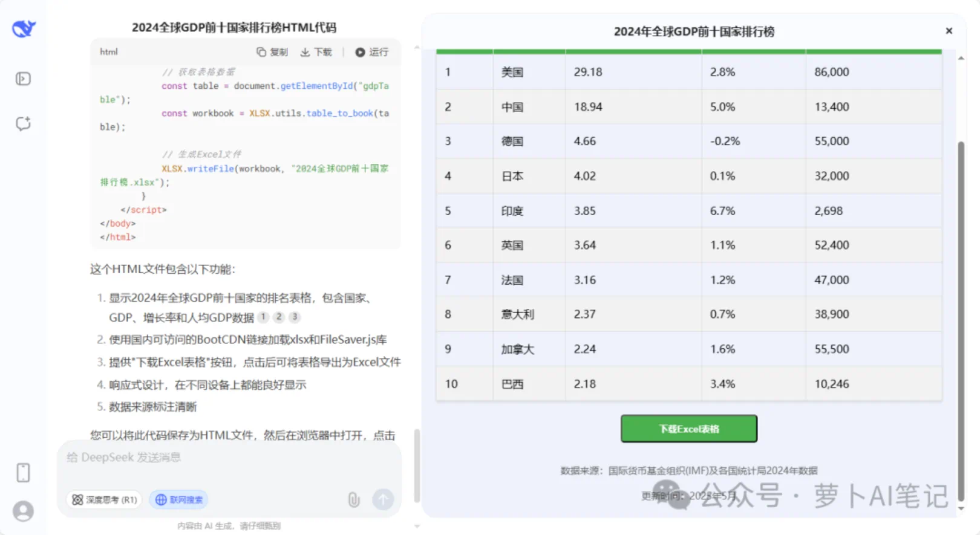The width and height of the screenshot is (980, 535).
Task: Download the HTML code file
Action: 316,52
